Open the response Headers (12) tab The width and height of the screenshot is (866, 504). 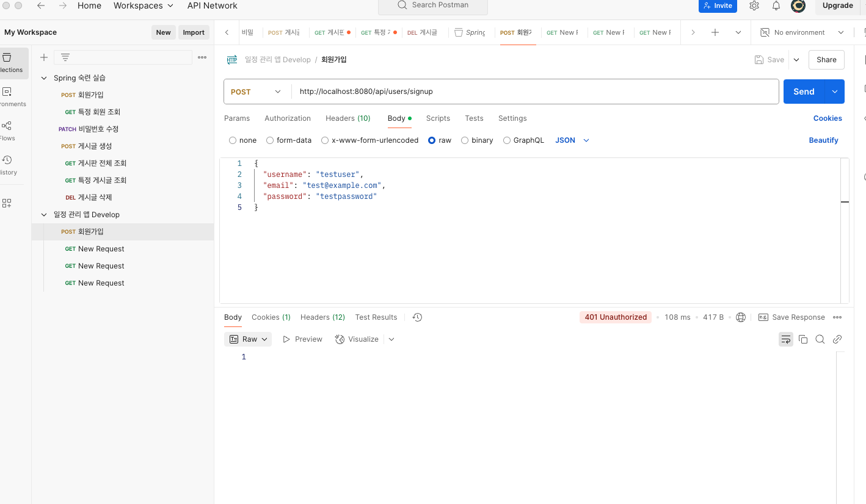[322, 317]
